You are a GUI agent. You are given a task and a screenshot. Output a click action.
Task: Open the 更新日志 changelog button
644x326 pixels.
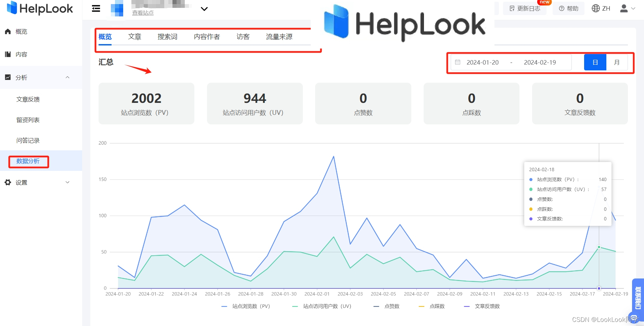(525, 9)
